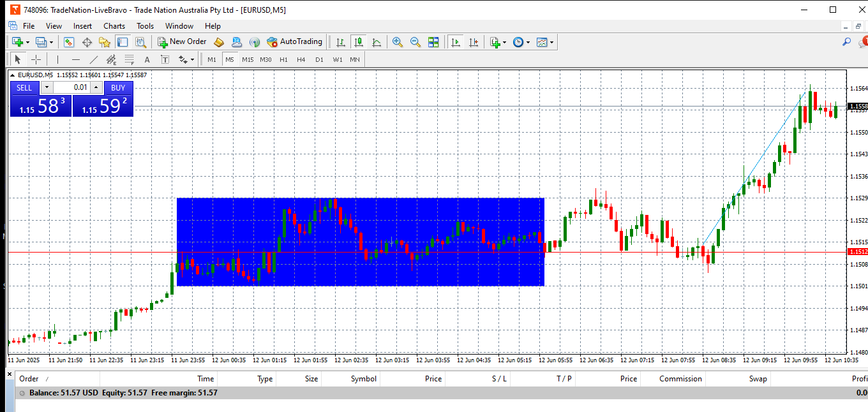Open the Data Window crosshair icon

click(x=87, y=42)
